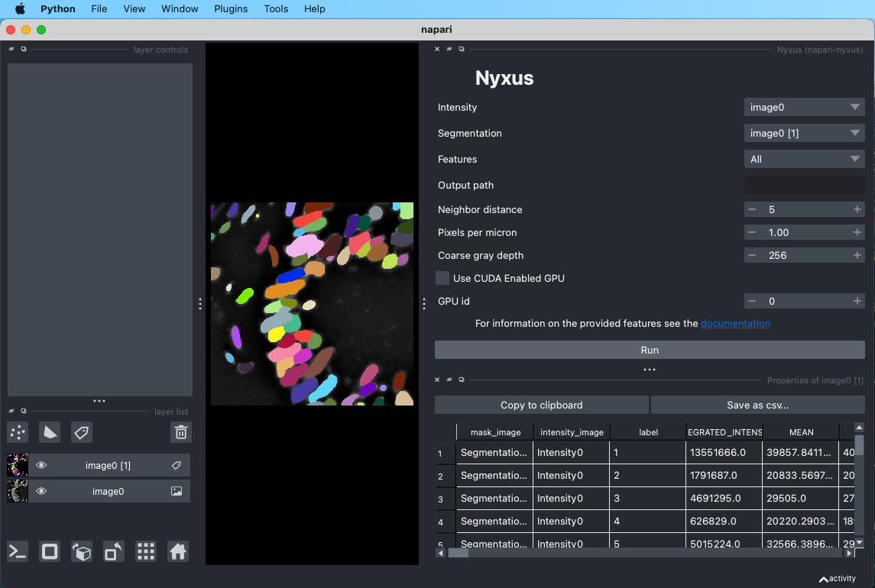Hide the image0 image layer
Screen dimensions: 875x588
[x=41, y=491]
